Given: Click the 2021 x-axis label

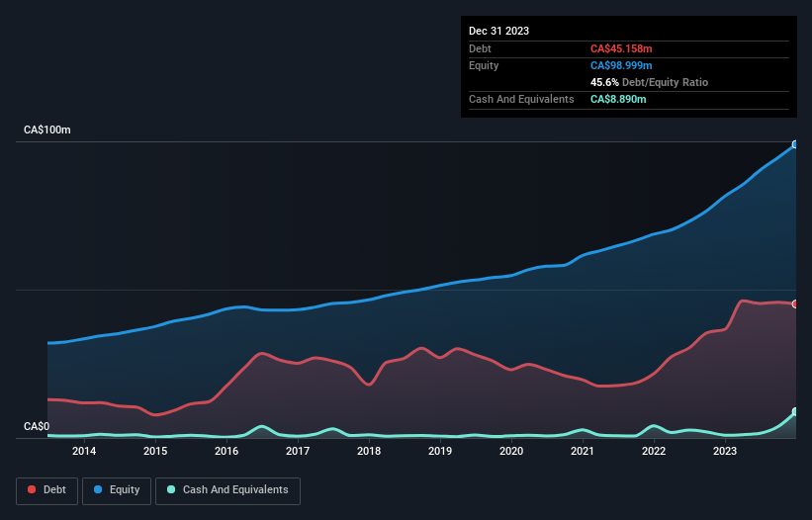Looking at the screenshot, I should (583, 451).
